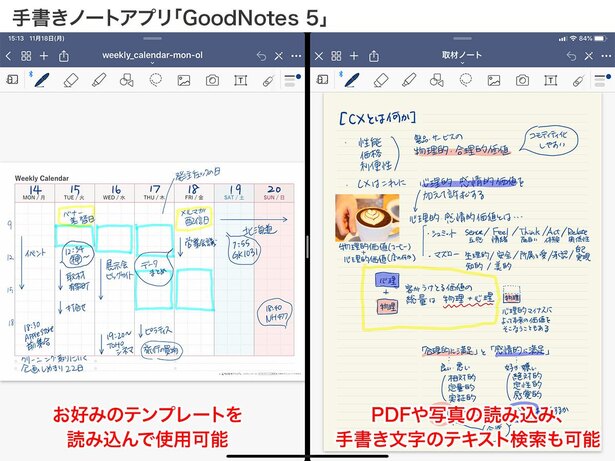Open more options menu in 取材ノート pane

tap(606, 56)
